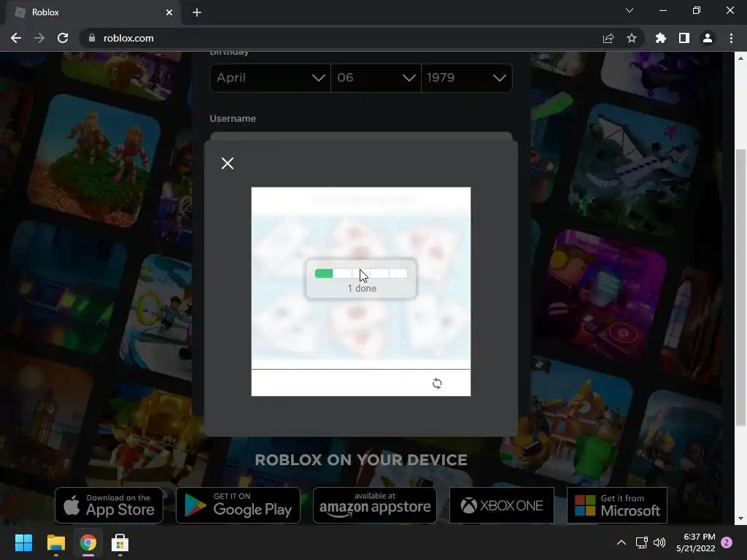This screenshot has height=560, width=747.
Task: Click the captcha progress bar
Action: 360,273
